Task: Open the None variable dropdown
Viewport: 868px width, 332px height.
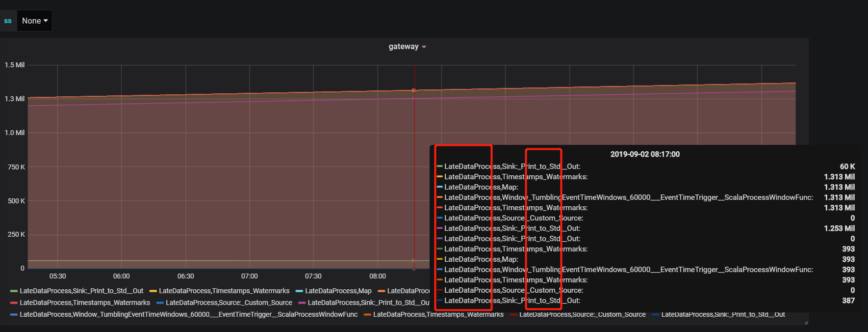Action: click(x=34, y=21)
